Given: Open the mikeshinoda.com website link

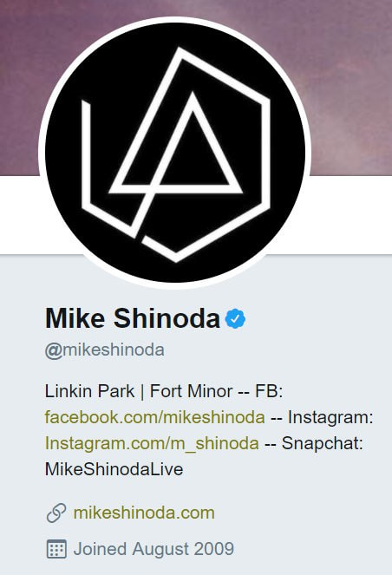Looking at the screenshot, I should point(144,513).
